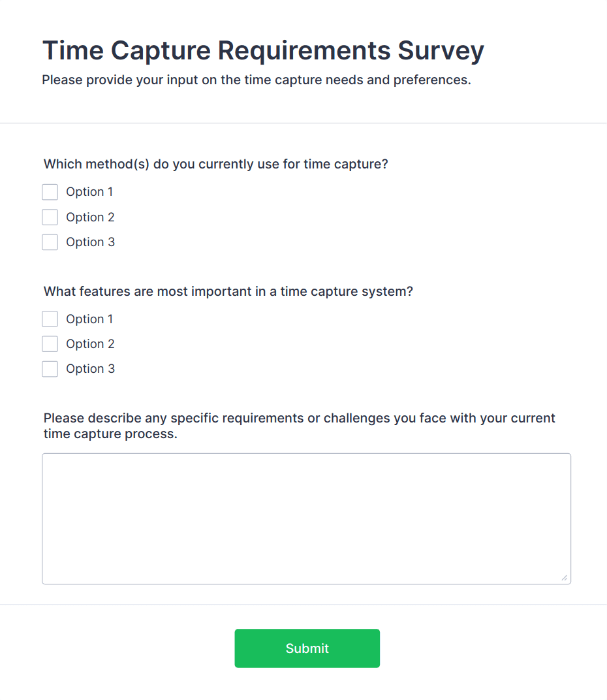Image resolution: width=607 pixels, height=700 pixels.
Task: Click the survey description subtitle text
Action: pos(257,80)
